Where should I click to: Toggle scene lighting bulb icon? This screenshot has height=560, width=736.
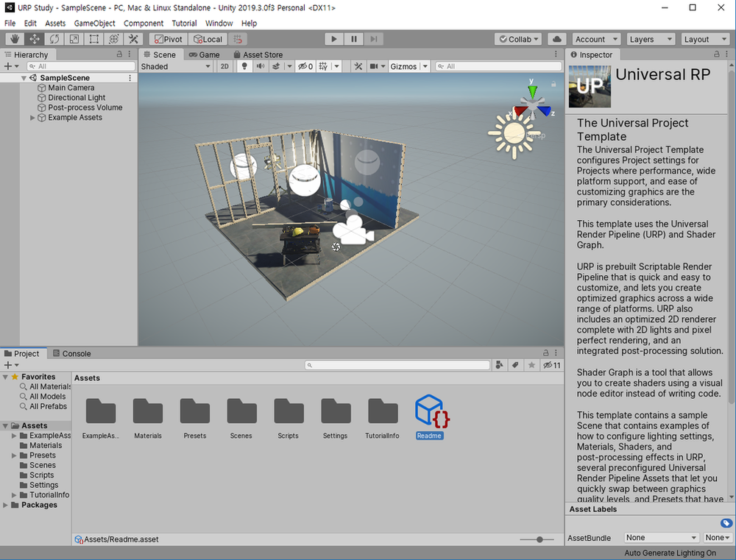244,66
